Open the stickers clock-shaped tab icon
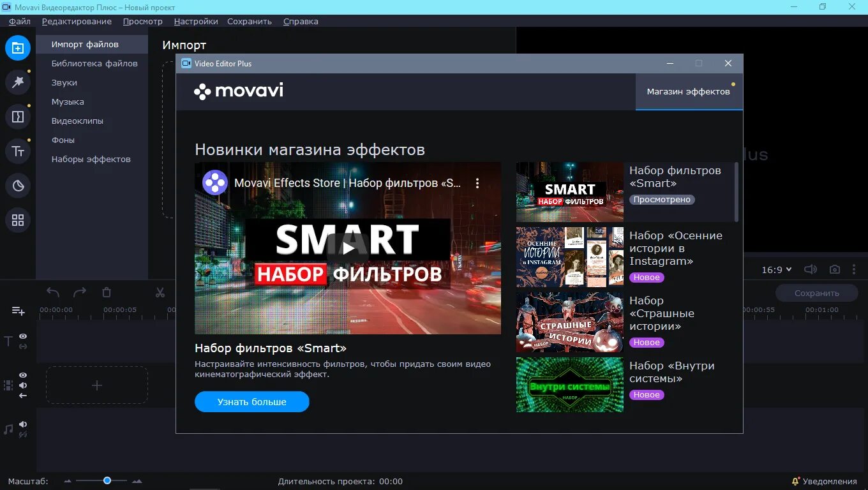Screen dimensions: 868x490 [18, 186]
